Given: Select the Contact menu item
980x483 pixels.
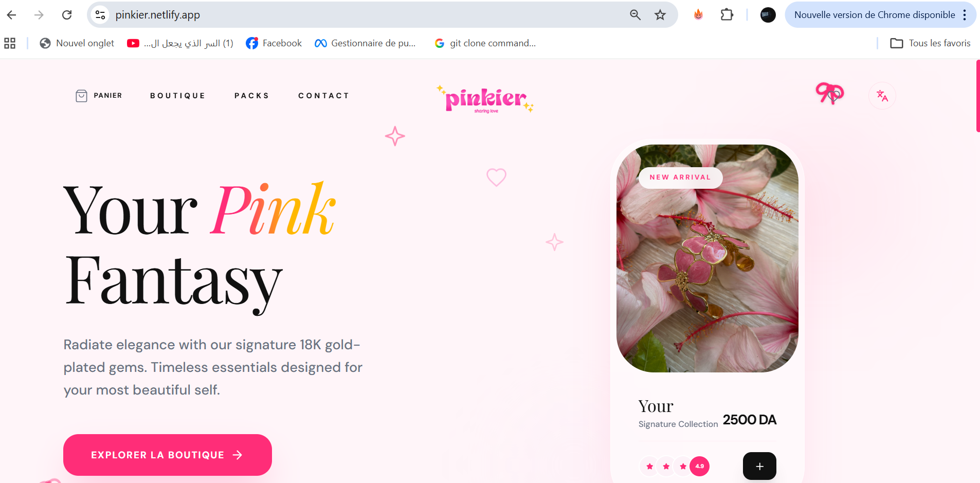Looking at the screenshot, I should click(324, 96).
